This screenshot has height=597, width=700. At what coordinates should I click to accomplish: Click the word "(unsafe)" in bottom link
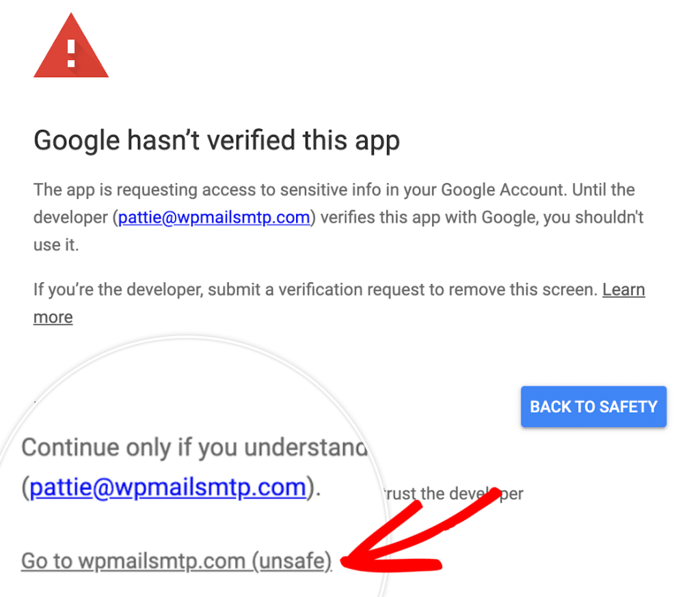coord(292,561)
